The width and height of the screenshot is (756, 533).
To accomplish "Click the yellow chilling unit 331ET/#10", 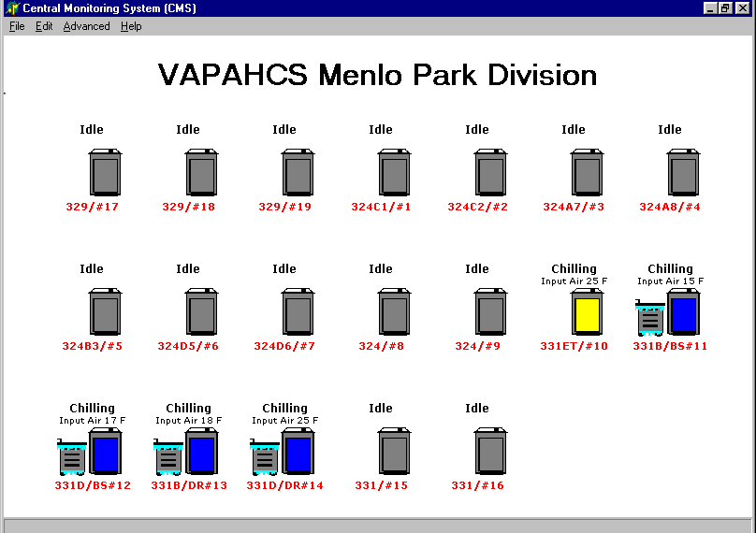I will pos(587,312).
